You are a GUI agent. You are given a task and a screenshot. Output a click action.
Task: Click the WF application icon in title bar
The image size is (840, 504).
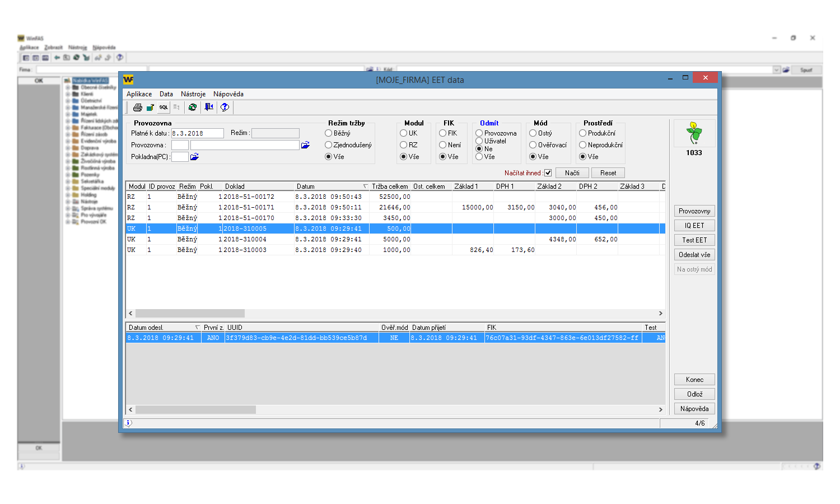click(x=128, y=80)
